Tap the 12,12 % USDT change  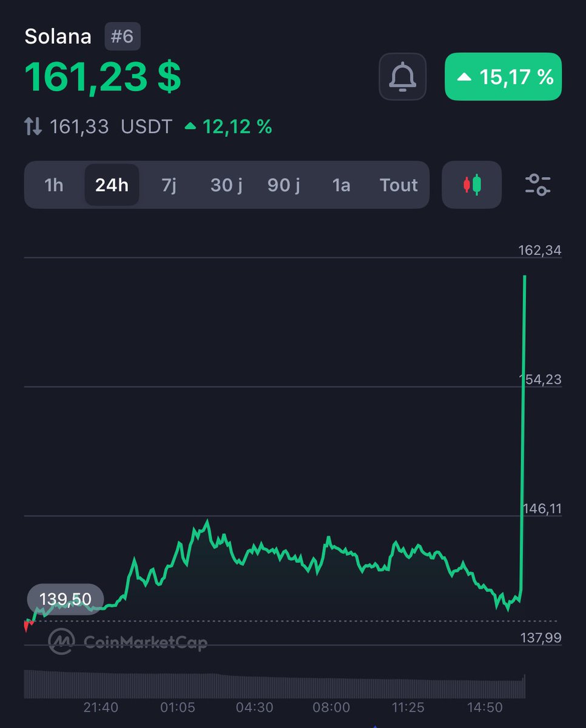coord(228,127)
